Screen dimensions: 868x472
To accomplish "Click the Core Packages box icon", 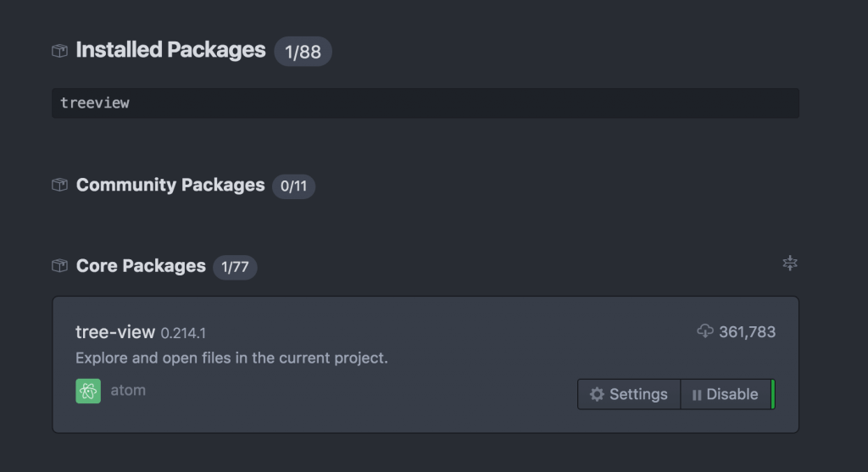I will tap(60, 265).
